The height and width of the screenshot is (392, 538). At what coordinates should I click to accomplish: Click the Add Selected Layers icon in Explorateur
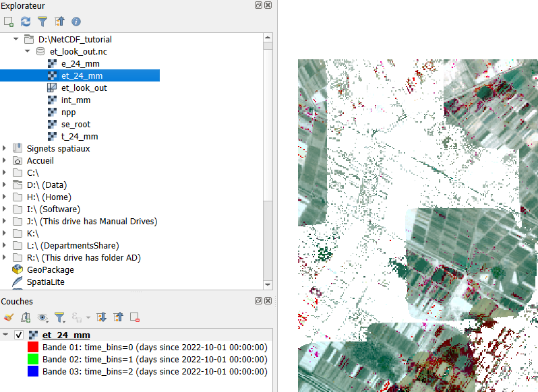pyautogui.click(x=9, y=22)
